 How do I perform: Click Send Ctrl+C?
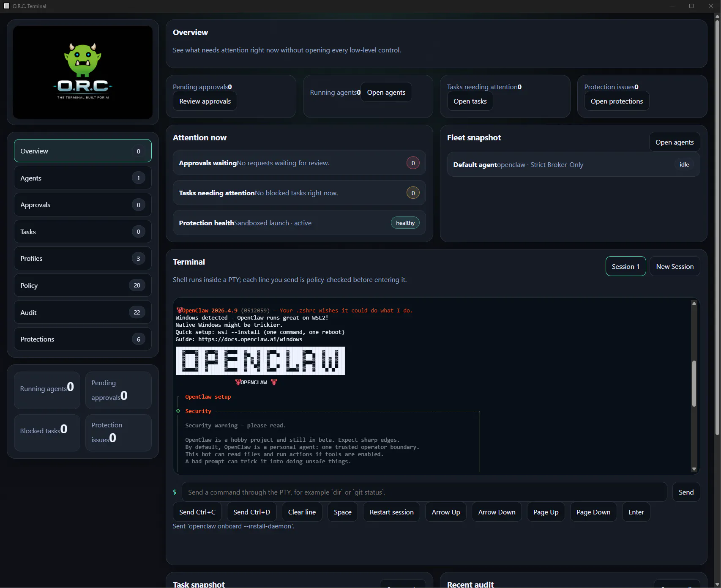[197, 512]
